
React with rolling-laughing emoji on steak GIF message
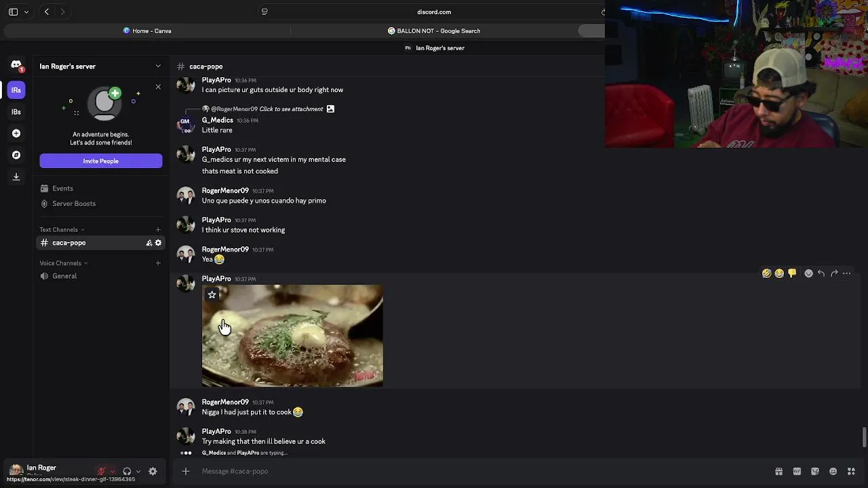click(766, 273)
